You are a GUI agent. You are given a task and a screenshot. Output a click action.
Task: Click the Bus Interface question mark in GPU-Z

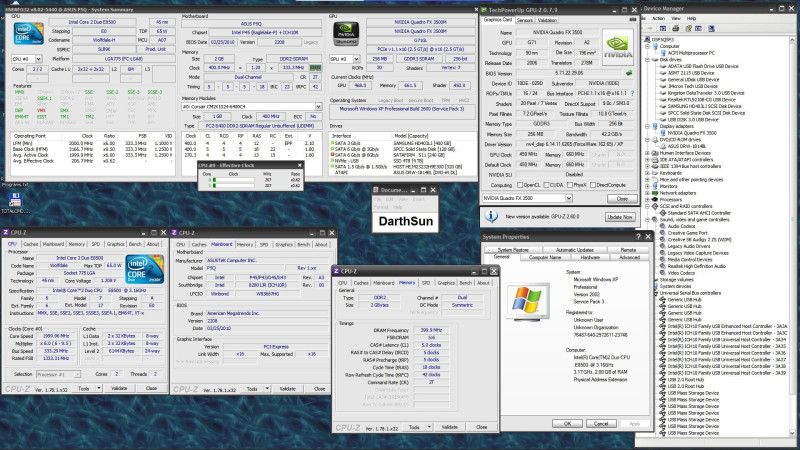tap(633, 93)
